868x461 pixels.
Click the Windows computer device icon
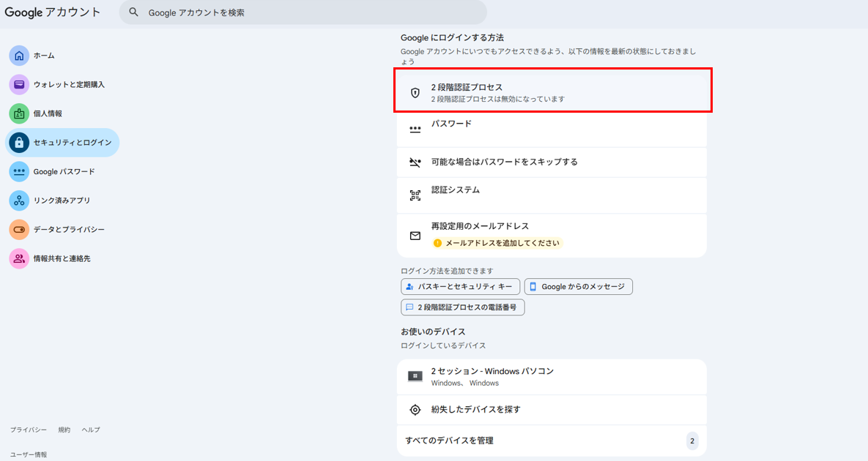(x=415, y=376)
